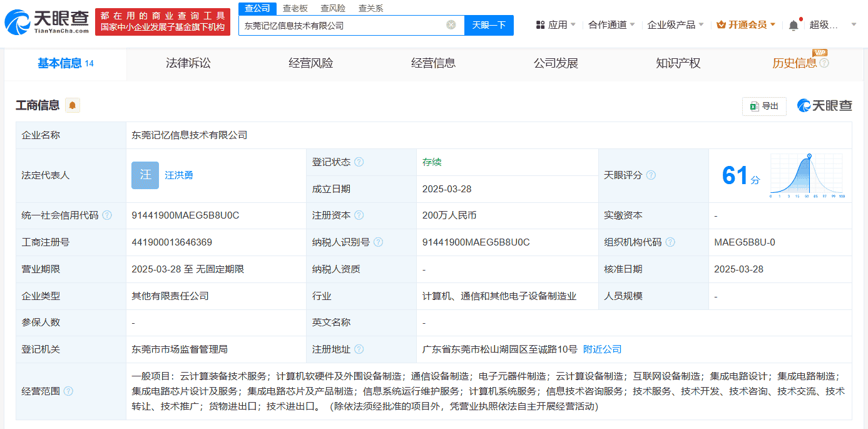This screenshot has width=868, height=429.
Task: Click the 附近公司 link beside registered address
Action: (601, 349)
